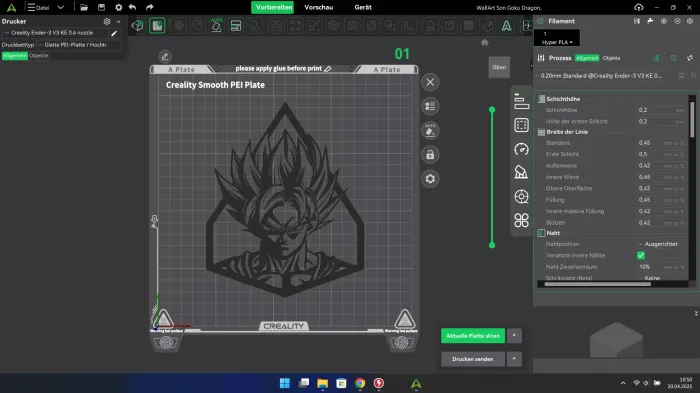700x393 pixels.
Task: Click the add cube model icon
Action: pyautogui.click(x=138, y=25)
